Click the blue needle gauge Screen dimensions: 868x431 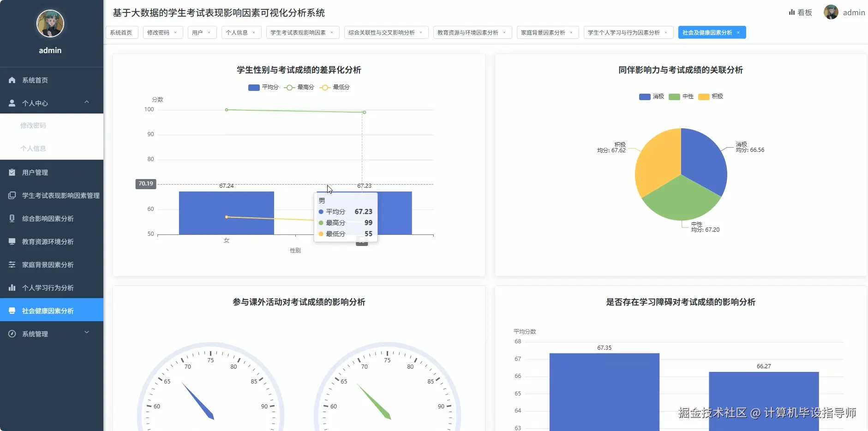[210, 387]
